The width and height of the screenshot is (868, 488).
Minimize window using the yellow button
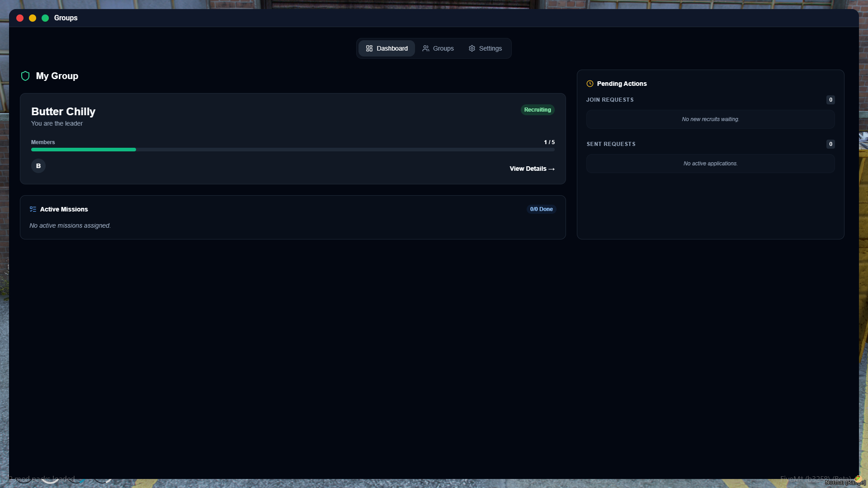(x=33, y=18)
